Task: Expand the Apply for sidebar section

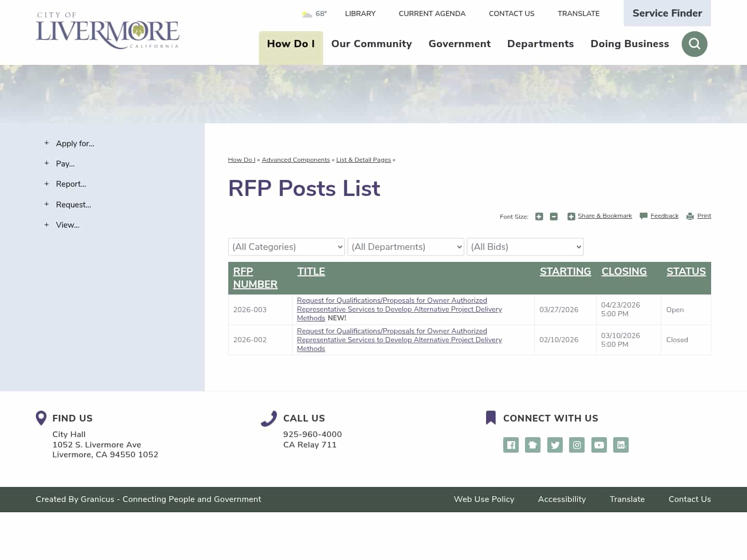Action: click(x=75, y=144)
